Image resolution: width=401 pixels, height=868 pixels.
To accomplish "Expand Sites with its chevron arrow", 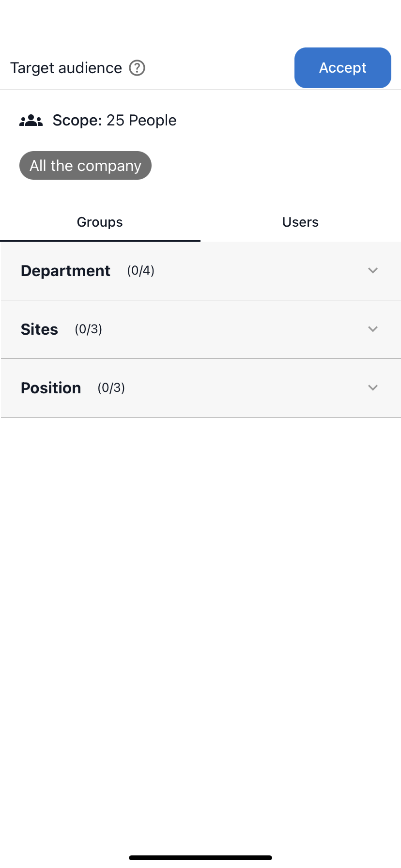I will pyautogui.click(x=373, y=329).
